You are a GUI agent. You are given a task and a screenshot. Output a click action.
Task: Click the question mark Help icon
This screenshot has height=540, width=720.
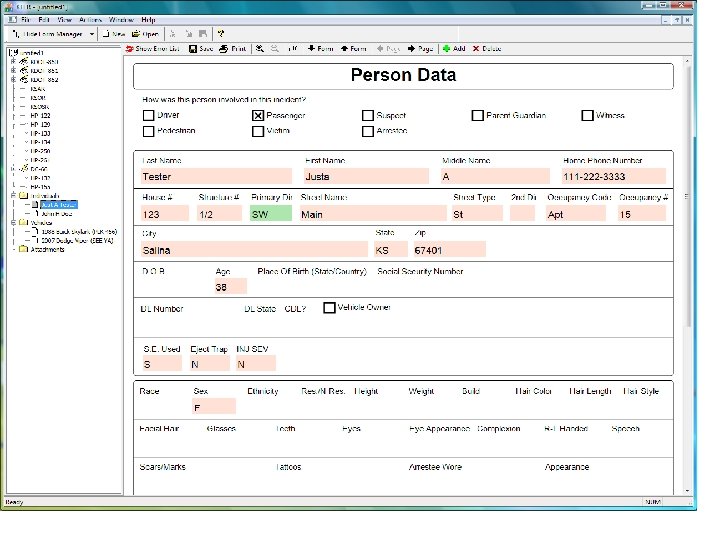[221, 34]
